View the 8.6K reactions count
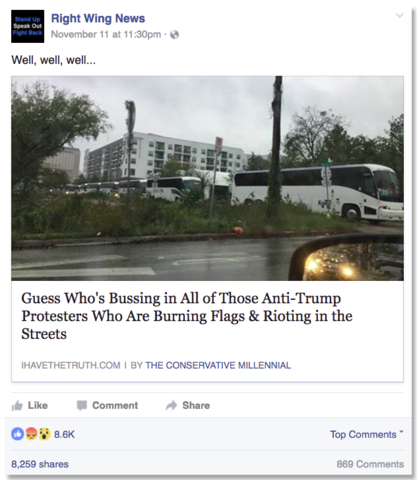Viewport: 417px width, 480px height. (x=64, y=434)
